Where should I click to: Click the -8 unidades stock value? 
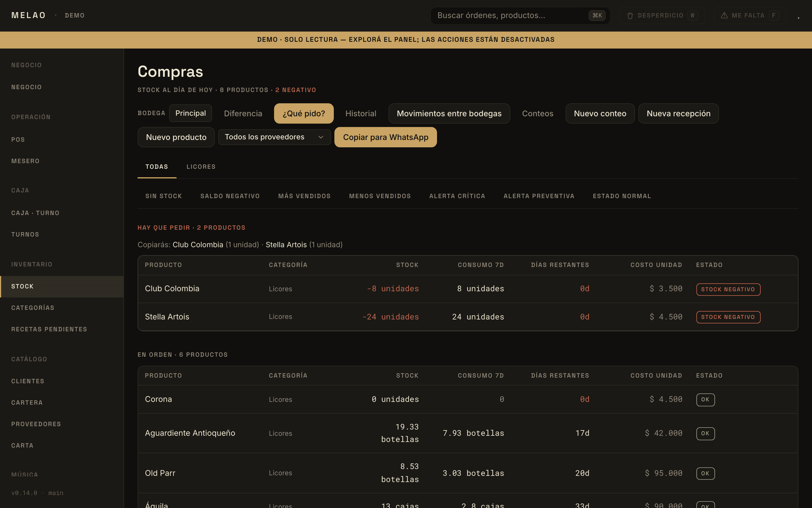pyautogui.click(x=393, y=289)
